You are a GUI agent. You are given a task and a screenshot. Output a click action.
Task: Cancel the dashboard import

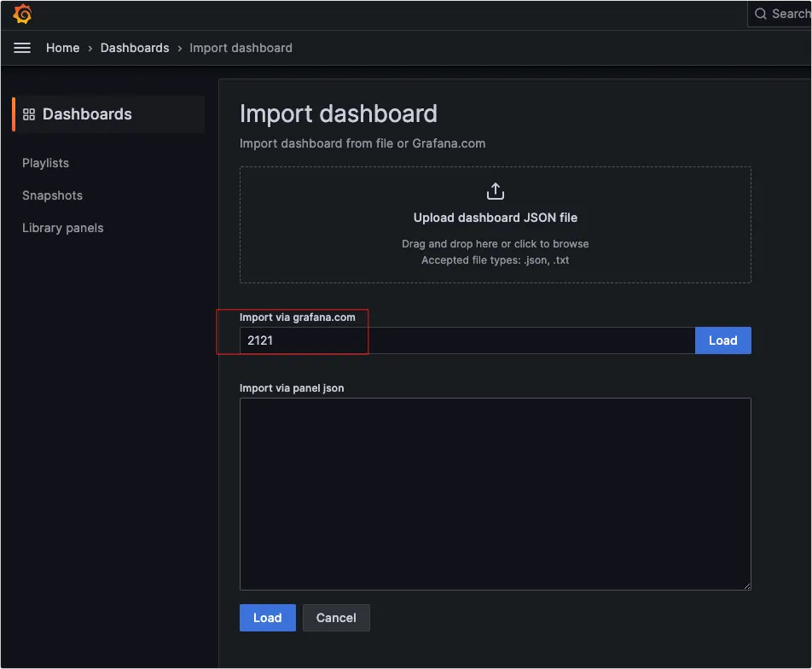pyautogui.click(x=336, y=618)
